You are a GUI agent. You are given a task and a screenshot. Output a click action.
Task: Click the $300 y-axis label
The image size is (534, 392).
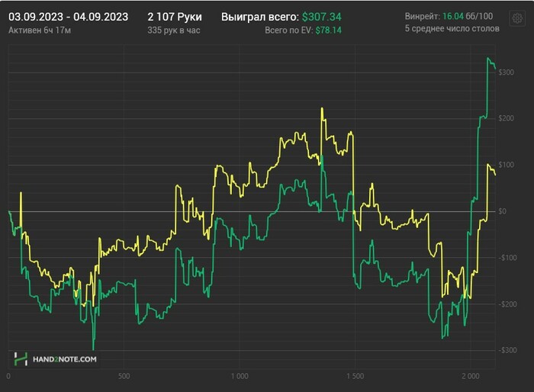pos(506,72)
